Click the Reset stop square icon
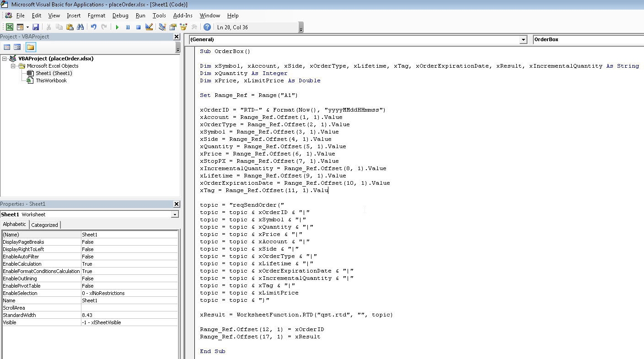 [138, 27]
